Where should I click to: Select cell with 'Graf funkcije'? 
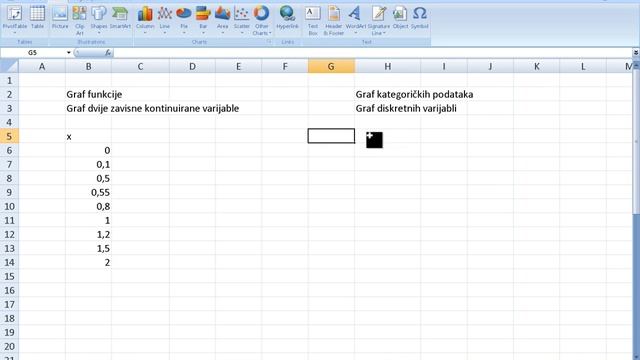(88, 94)
